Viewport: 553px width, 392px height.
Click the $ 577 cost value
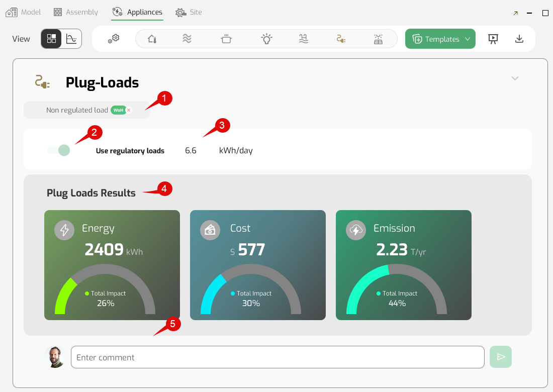247,250
